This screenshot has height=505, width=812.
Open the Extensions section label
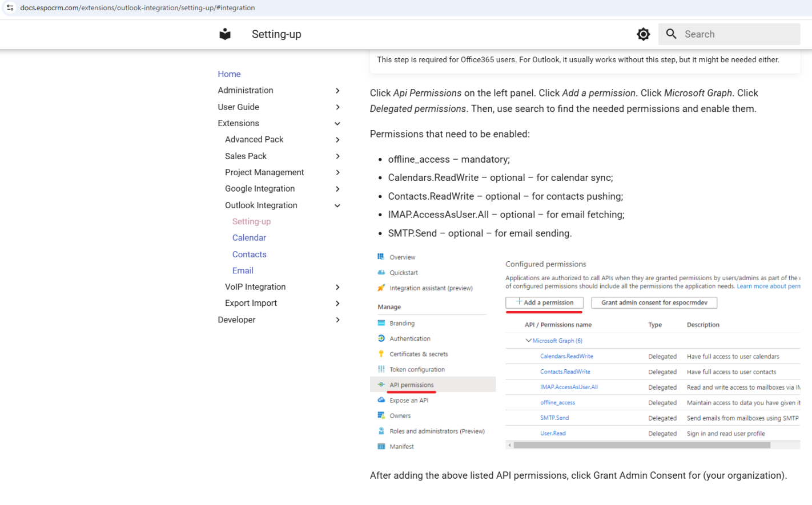pyautogui.click(x=238, y=123)
